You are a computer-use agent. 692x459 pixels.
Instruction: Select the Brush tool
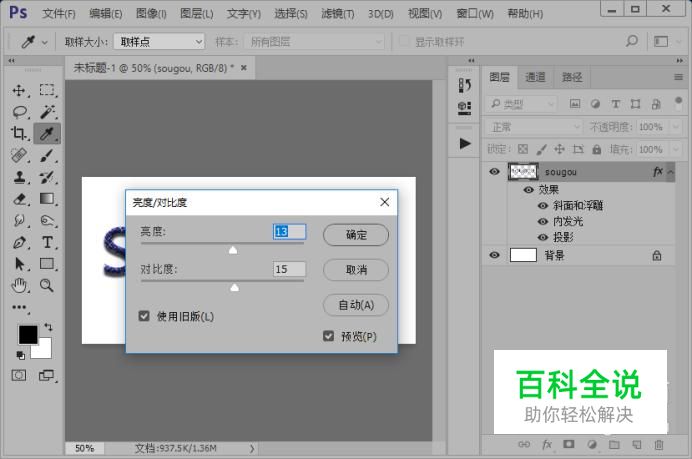[47, 155]
